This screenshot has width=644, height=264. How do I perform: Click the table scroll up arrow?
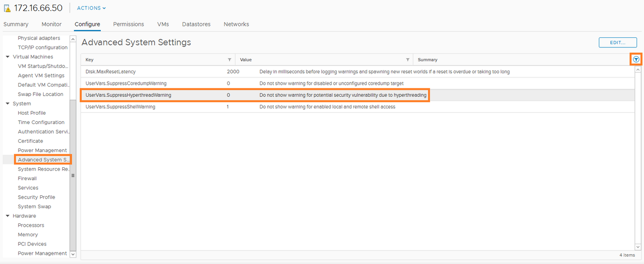point(638,70)
